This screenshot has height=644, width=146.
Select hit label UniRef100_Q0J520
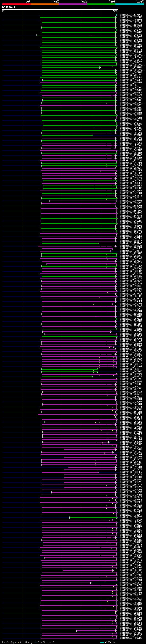(131, 525)
